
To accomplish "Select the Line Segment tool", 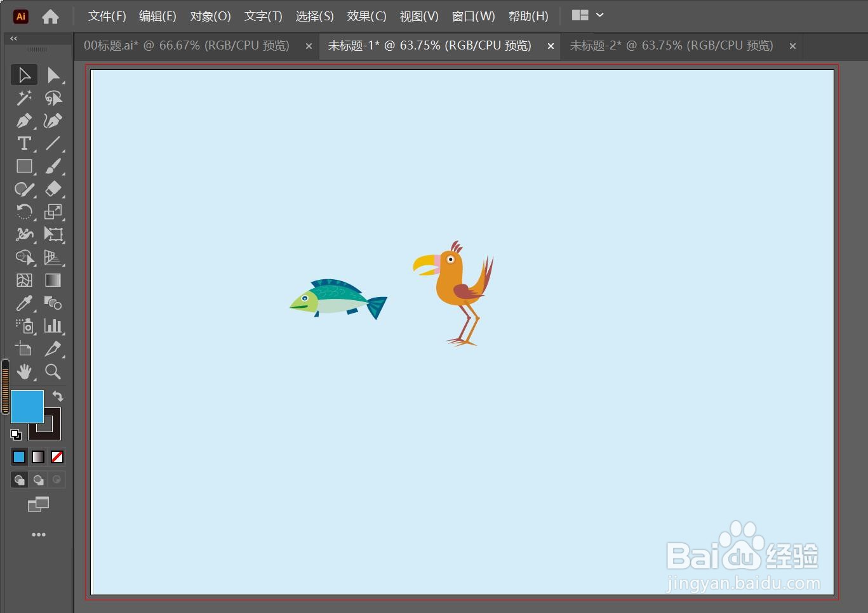I will point(53,143).
